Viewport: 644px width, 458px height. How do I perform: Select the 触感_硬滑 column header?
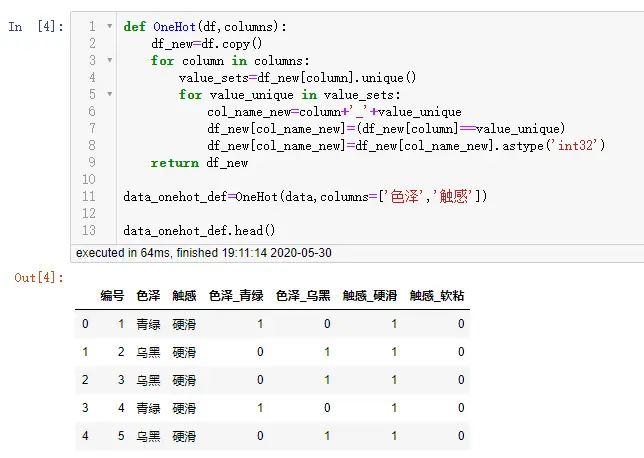(x=370, y=296)
